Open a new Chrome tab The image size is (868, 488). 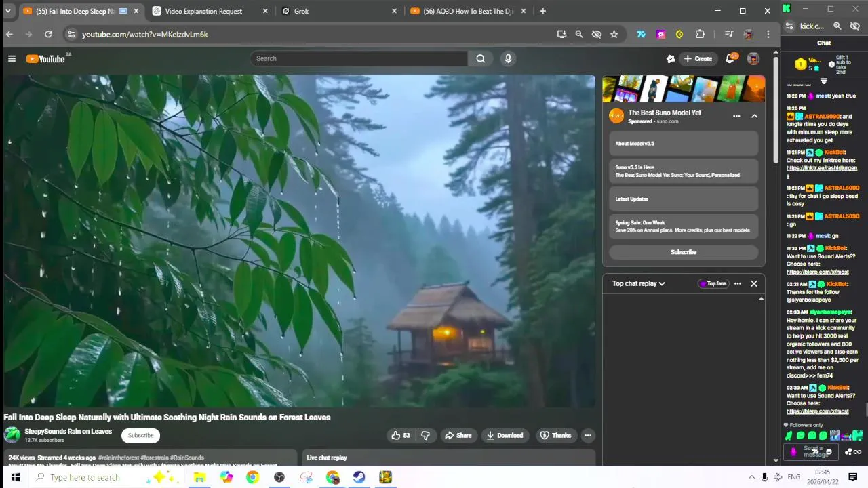tap(542, 11)
